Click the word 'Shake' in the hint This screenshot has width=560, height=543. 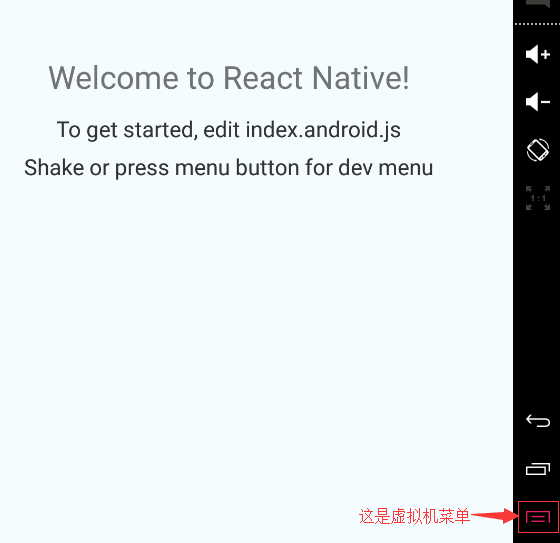54,168
